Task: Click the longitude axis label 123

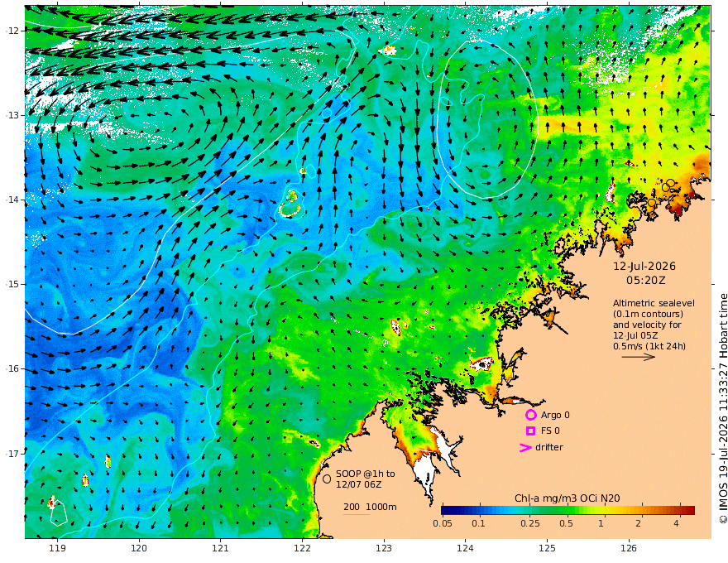Action: (x=384, y=549)
